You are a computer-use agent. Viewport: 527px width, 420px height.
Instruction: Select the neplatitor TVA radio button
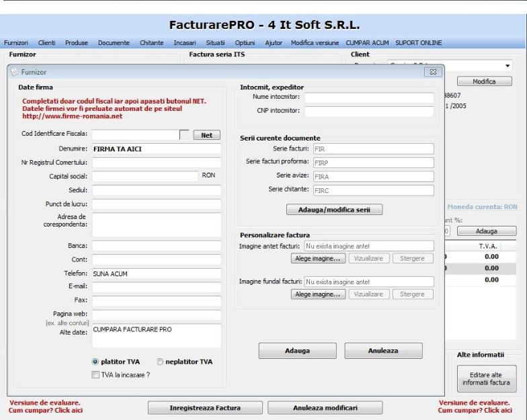[160, 362]
